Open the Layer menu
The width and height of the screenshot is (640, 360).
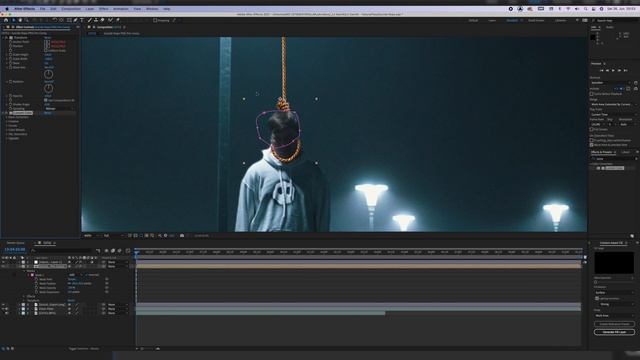click(x=90, y=9)
